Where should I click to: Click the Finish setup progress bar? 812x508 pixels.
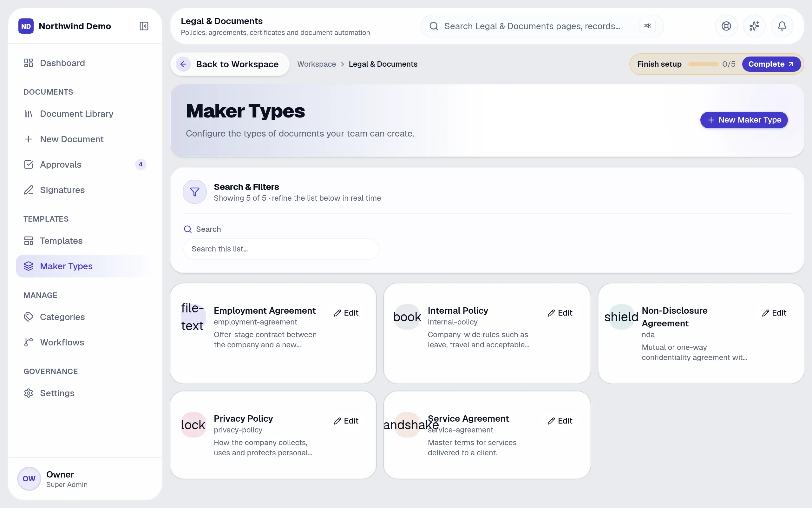[703, 64]
